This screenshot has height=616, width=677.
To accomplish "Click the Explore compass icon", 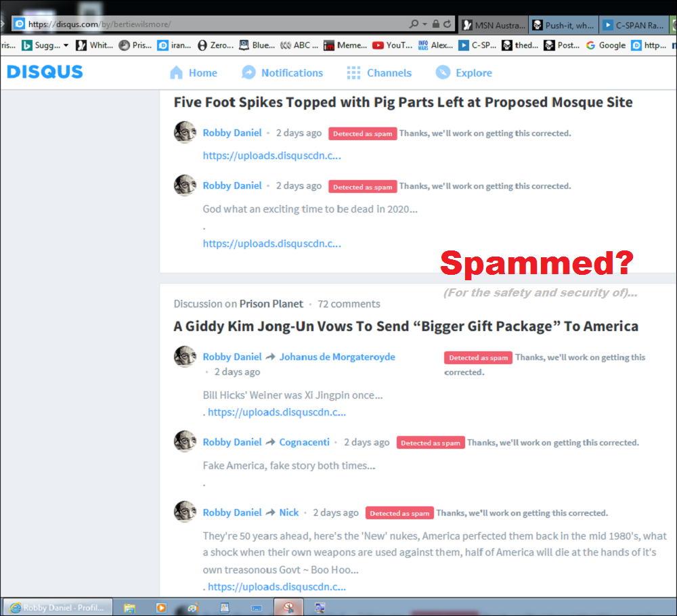I will [x=443, y=72].
